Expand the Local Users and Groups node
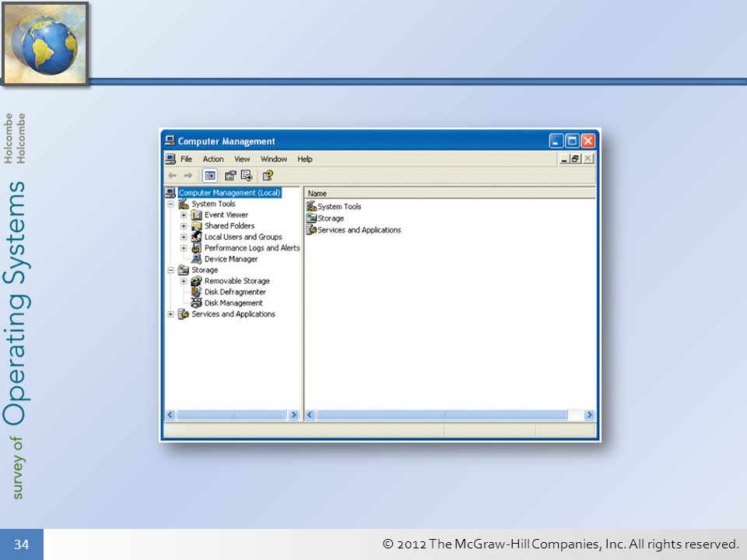Screen dimensions: 747x560 pyautogui.click(x=184, y=237)
